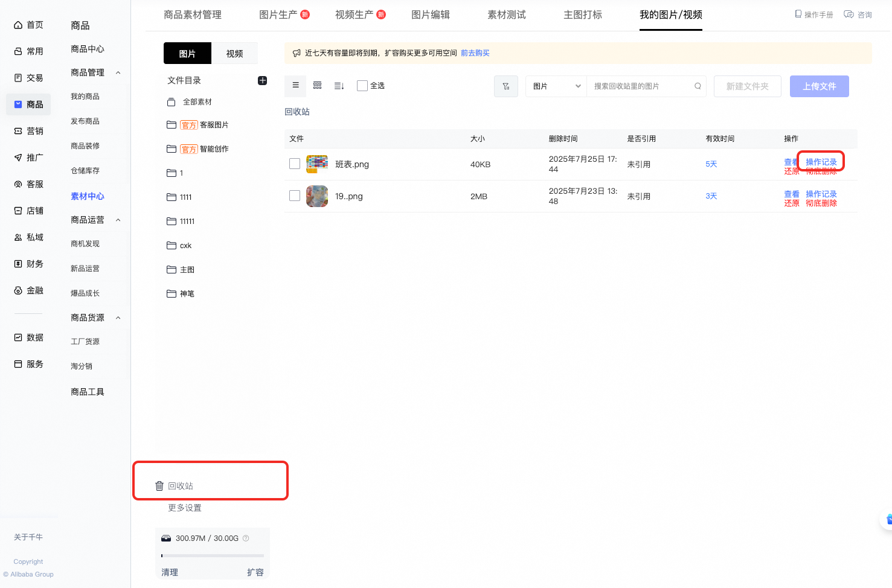
Task: Click the 首页 home icon in sidebar
Action: pos(18,25)
